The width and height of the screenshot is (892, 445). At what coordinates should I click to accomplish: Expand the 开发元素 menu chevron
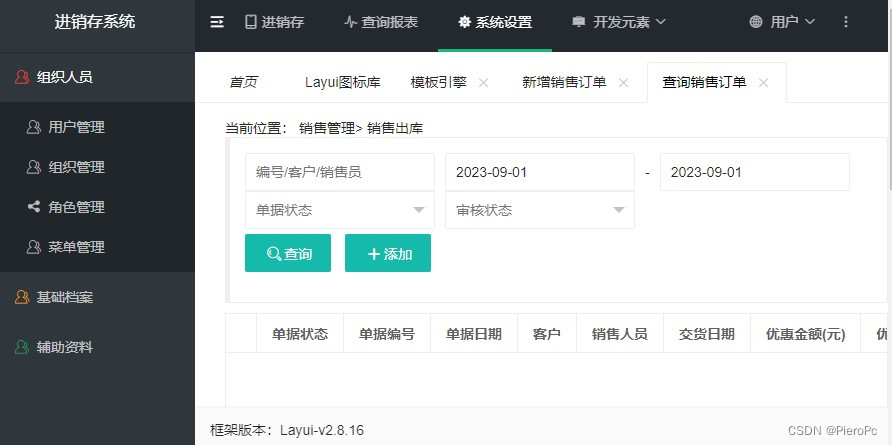pyautogui.click(x=660, y=22)
